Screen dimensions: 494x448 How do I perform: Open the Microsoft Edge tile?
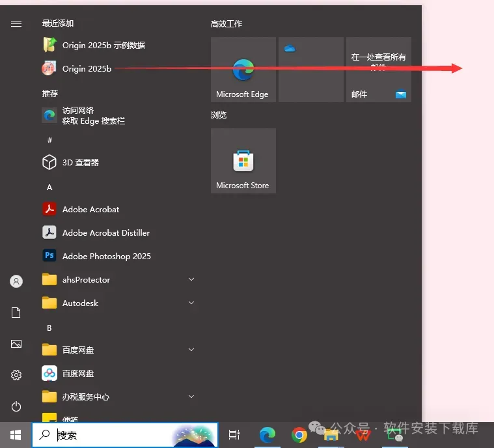(x=243, y=70)
